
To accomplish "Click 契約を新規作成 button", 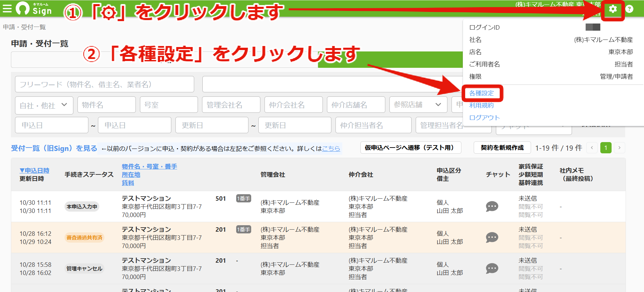I will [x=502, y=148].
